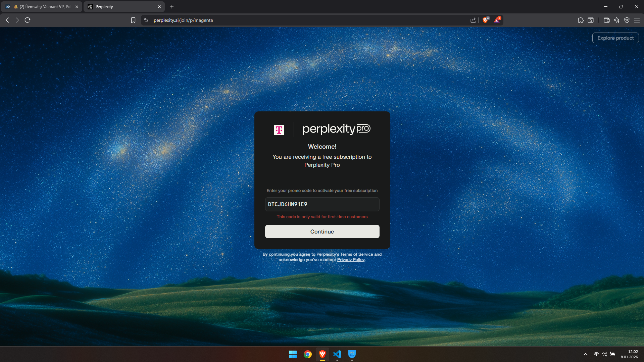Open the toolbar icon right of Extensions

pyautogui.click(x=591, y=20)
